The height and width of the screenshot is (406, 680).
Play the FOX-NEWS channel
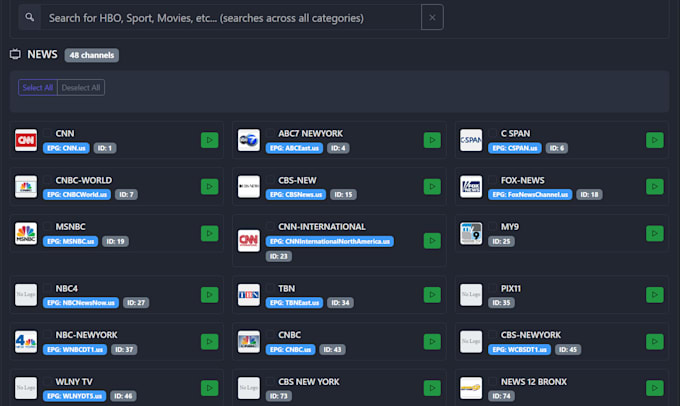coord(654,187)
